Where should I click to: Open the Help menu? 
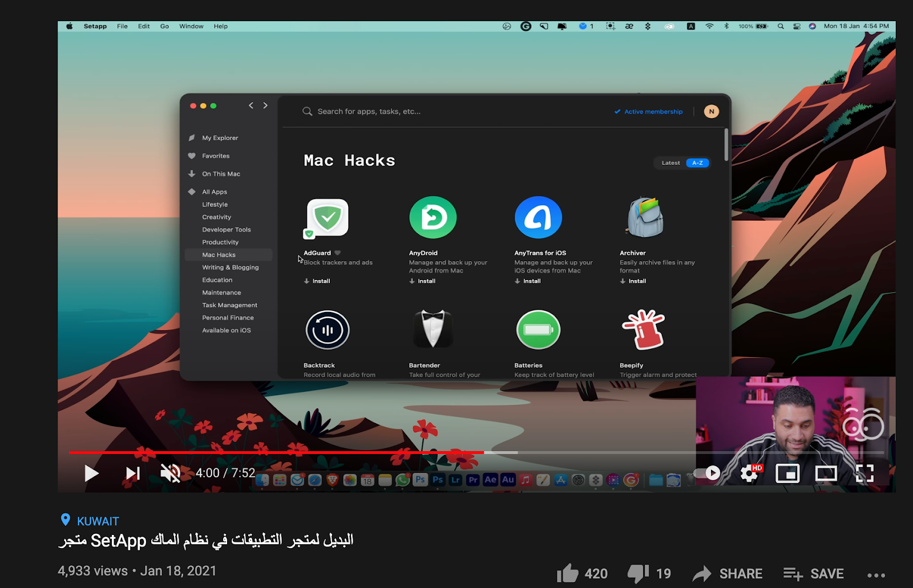[x=220, y=26]
